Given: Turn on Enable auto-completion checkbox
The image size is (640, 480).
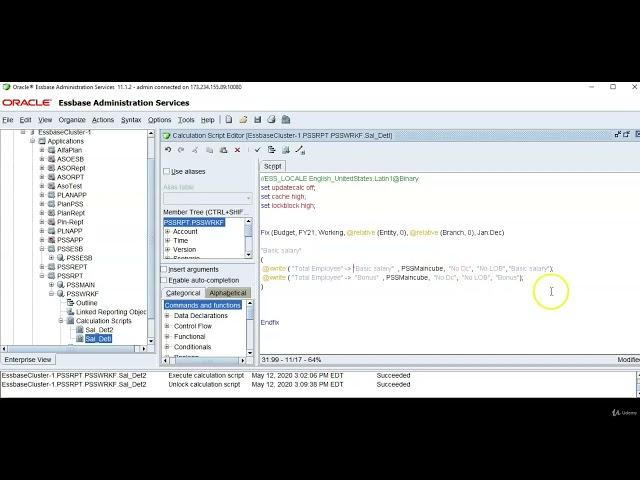Looking at the screenshot, I should pyautogui.click(x=165, y=280).
